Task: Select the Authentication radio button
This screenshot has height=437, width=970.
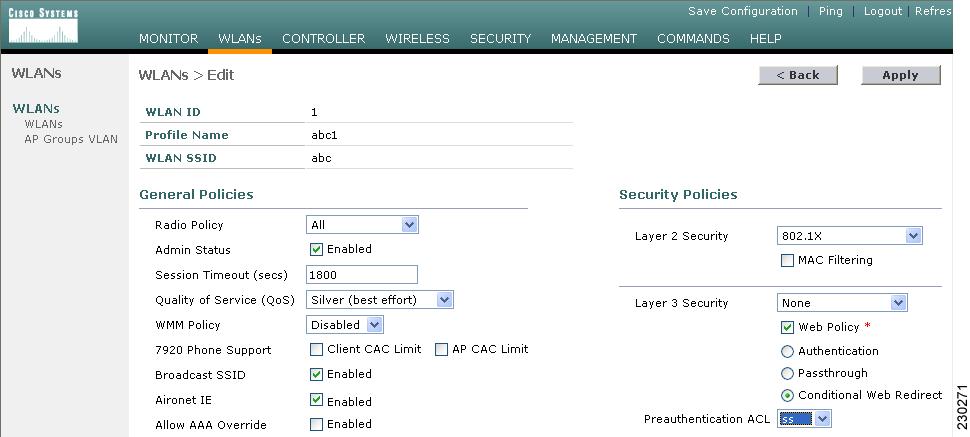Action: pos(787,352)
